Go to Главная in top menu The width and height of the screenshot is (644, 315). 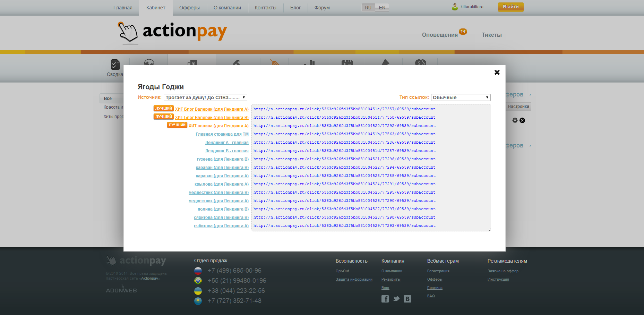123,8
